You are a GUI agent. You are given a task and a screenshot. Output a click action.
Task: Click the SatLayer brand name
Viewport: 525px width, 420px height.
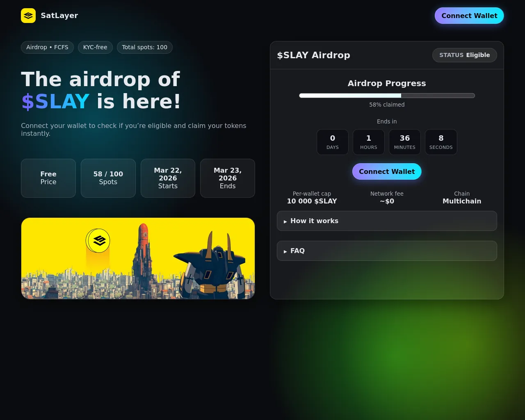pyautogui.click(x=59, y=16)
